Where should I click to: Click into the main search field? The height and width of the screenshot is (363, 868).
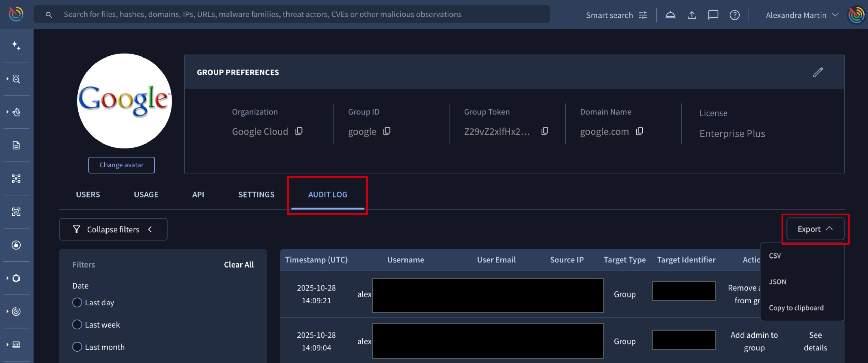(263, 14)
